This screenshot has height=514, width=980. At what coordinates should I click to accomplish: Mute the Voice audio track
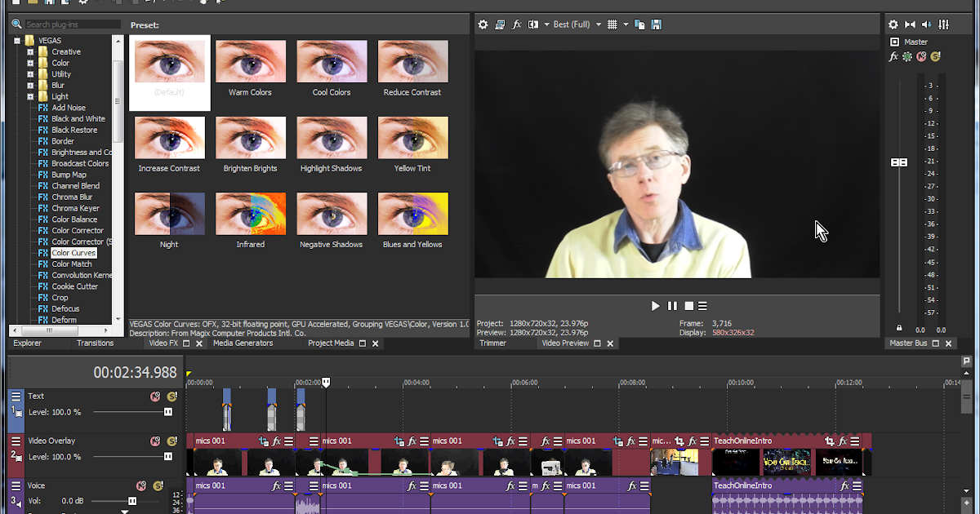[x=140, y=486]
